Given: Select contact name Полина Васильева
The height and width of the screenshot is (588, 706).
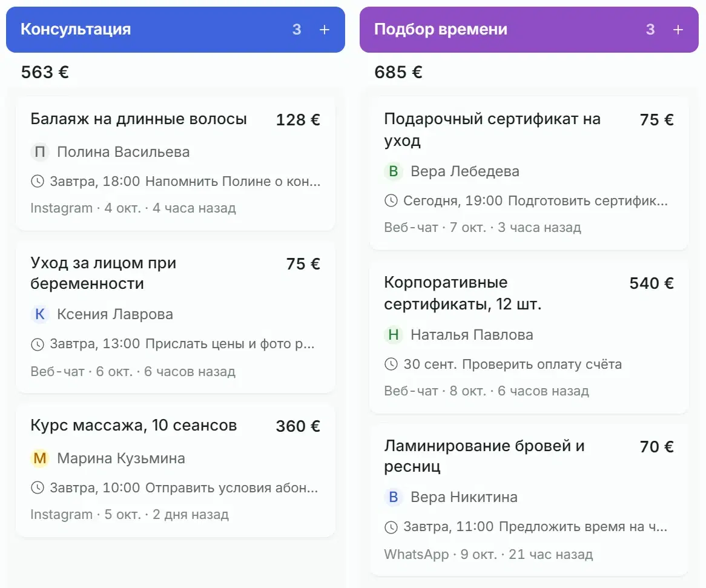Looking at the screenshot, I should point(124,152).
